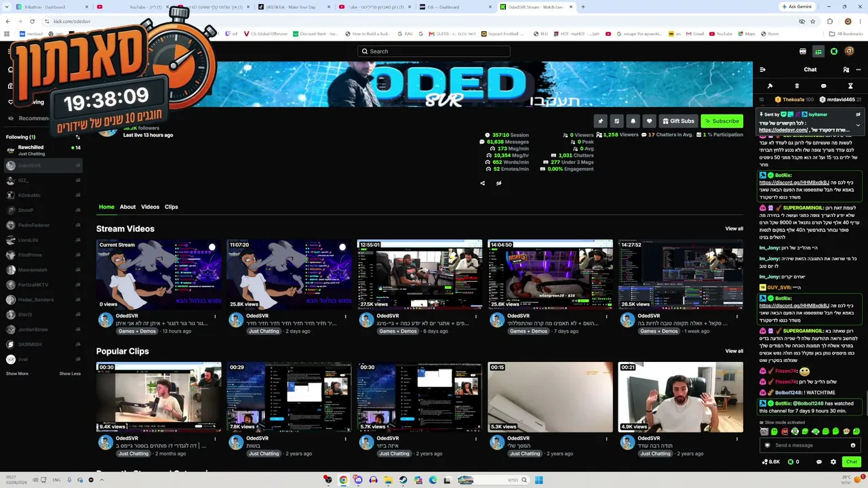Toggle the crossed-eye icon below the stats
The width and height of the screenshot is (868, 488).
click(498, 183)
